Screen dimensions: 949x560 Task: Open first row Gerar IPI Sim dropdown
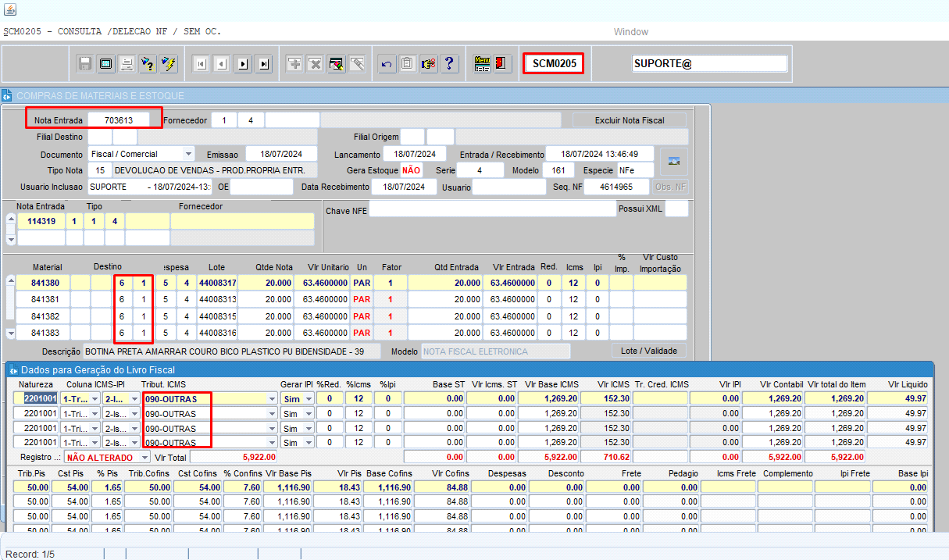(x=309, y=398)
